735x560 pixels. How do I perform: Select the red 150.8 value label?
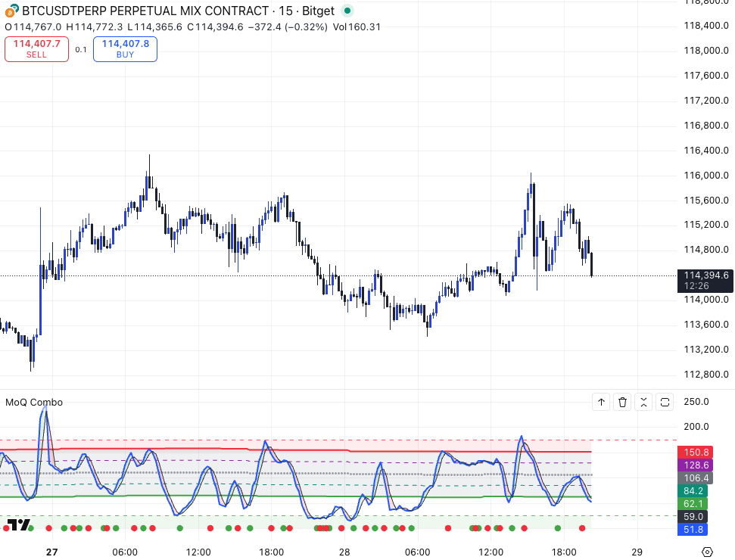coord(696,452)
